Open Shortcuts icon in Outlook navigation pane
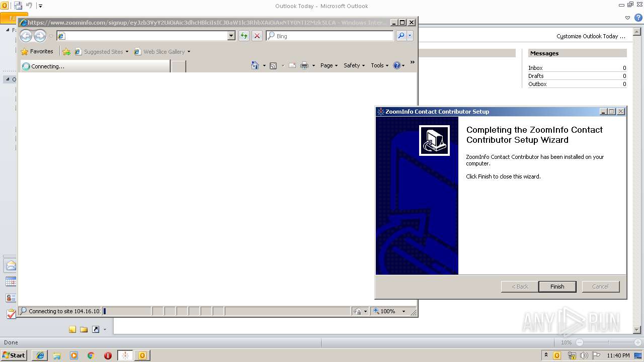 tap(95, 329)
